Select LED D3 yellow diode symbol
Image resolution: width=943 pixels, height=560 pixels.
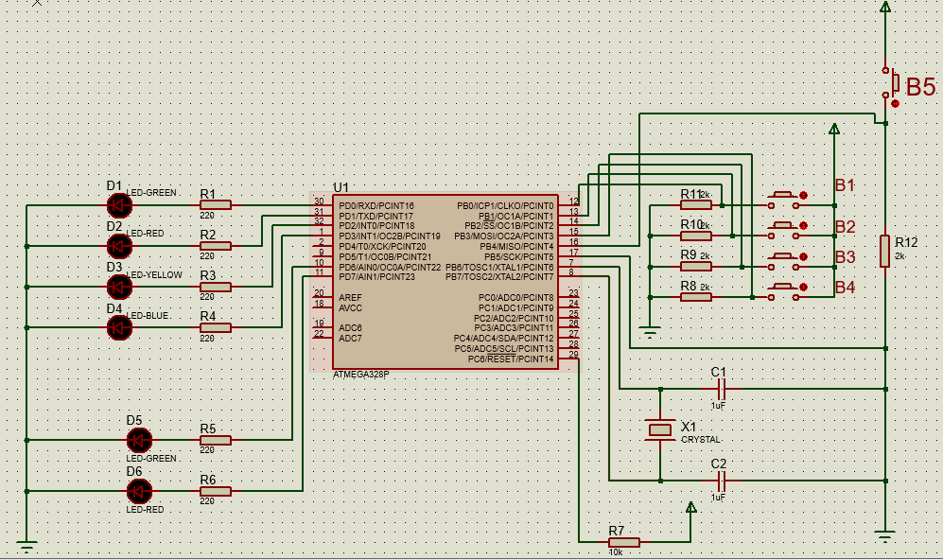[119, 287]
